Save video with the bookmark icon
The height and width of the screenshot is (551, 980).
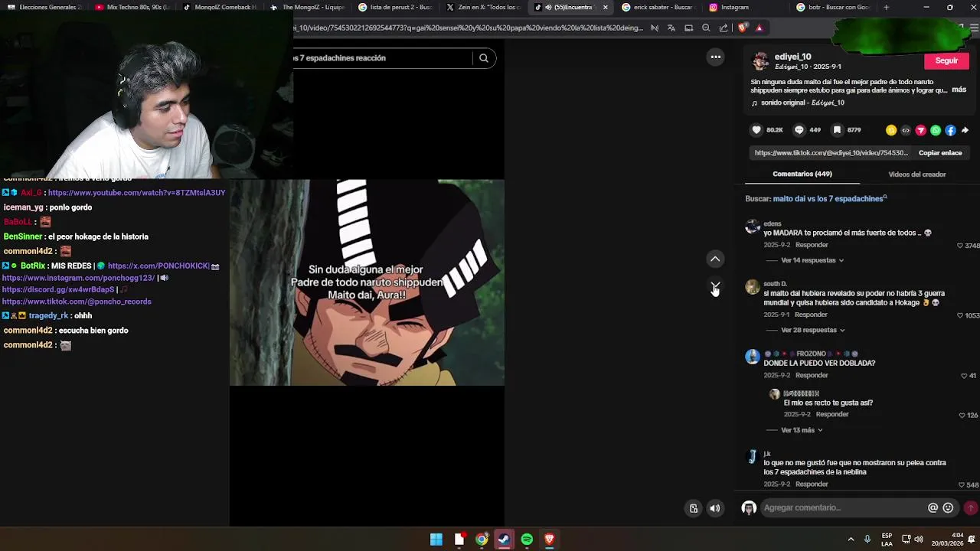(x=837, y=130)
